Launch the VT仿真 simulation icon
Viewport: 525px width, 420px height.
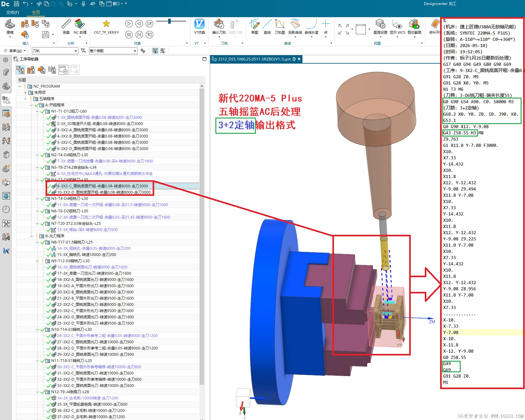pyautogui.click(x=199, y=24)
